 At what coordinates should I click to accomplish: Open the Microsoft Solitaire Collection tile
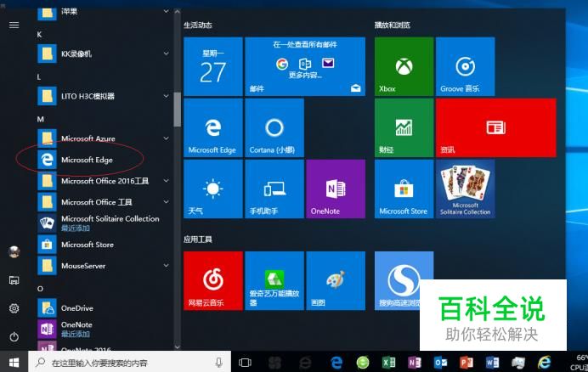(x=465, y=189)
